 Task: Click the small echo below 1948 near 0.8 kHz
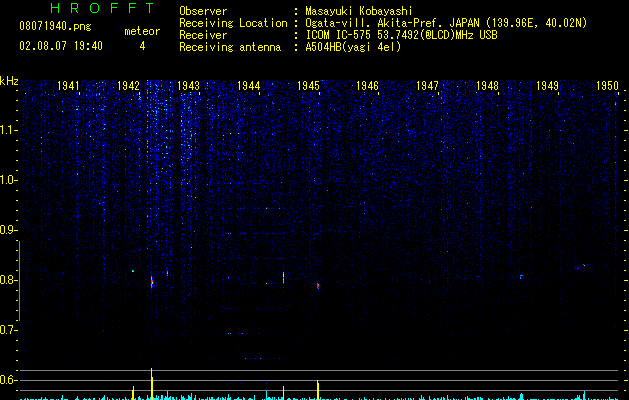(521, 276)
